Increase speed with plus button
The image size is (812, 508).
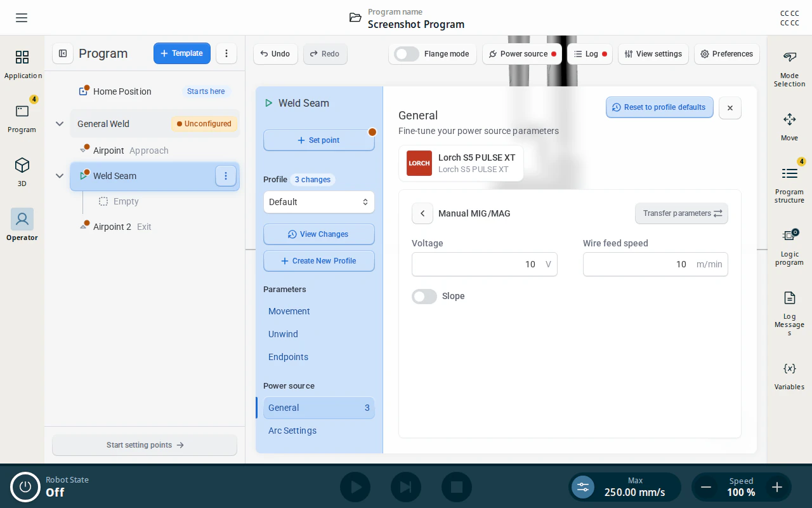[777, 487]
